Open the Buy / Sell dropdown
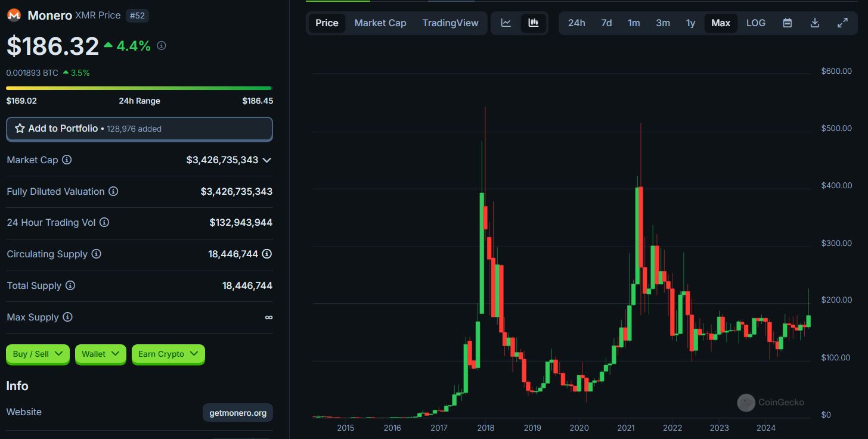The image size is (868, 439). tap(38, 354)
